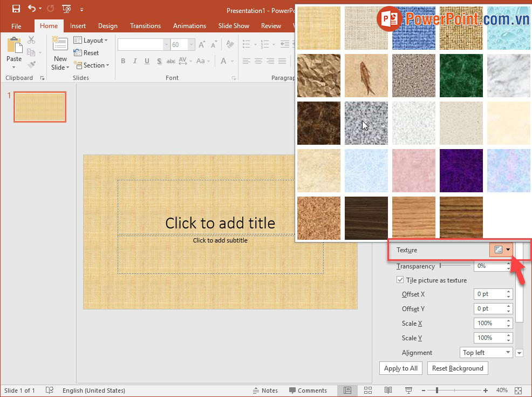Image resolution: width=532 pixels, height=397 pixels.
Task: Toggle Tile picture as texture checkbox
Action: [400, 280]
